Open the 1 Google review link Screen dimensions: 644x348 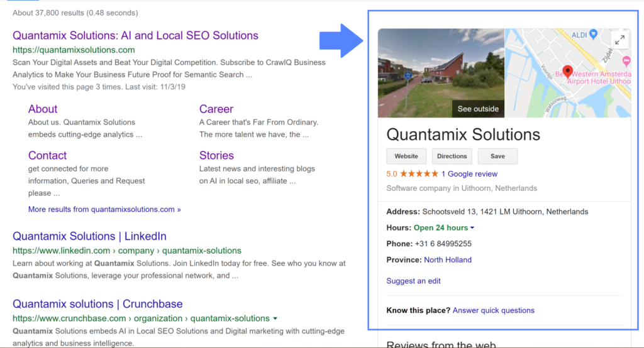(469, 174)
